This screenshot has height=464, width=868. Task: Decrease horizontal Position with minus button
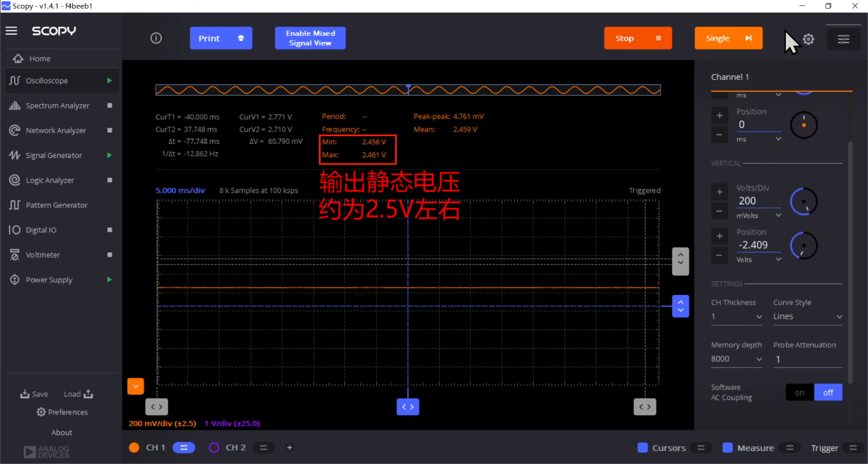pos(719,134)
